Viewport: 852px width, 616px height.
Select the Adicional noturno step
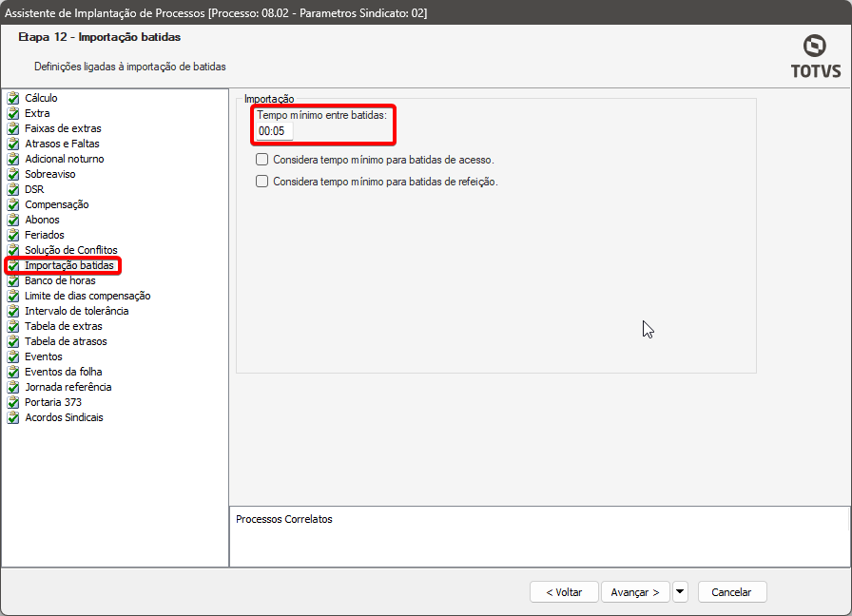pyautogui.click(x=64, y=159)
